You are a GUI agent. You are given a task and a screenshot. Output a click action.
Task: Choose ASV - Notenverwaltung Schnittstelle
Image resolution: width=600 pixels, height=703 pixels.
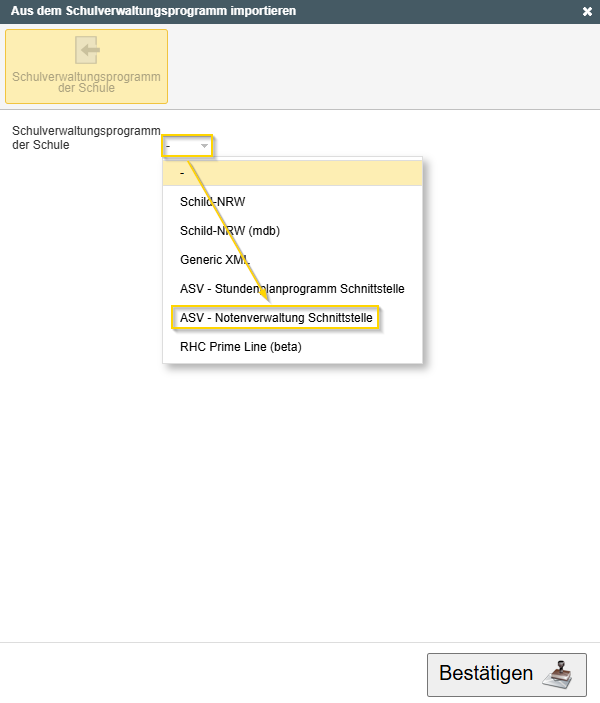click(x=276, y=318)
